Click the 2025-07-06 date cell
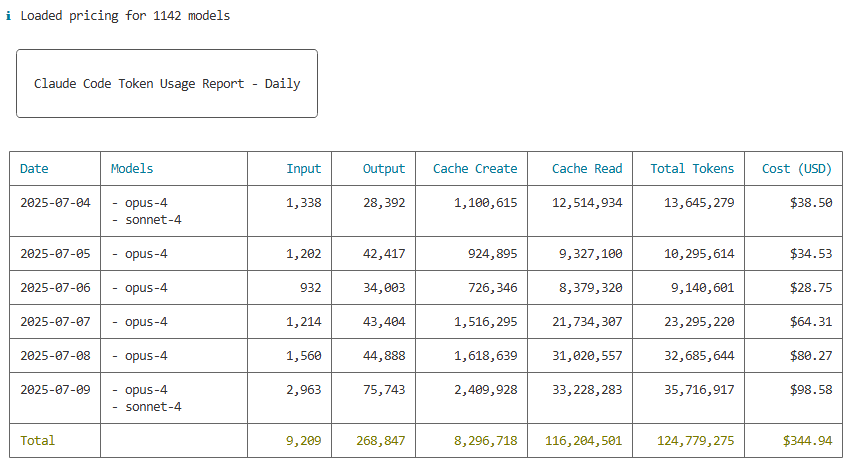Screen dimensions: 855x462 click(x=55, y=288)
